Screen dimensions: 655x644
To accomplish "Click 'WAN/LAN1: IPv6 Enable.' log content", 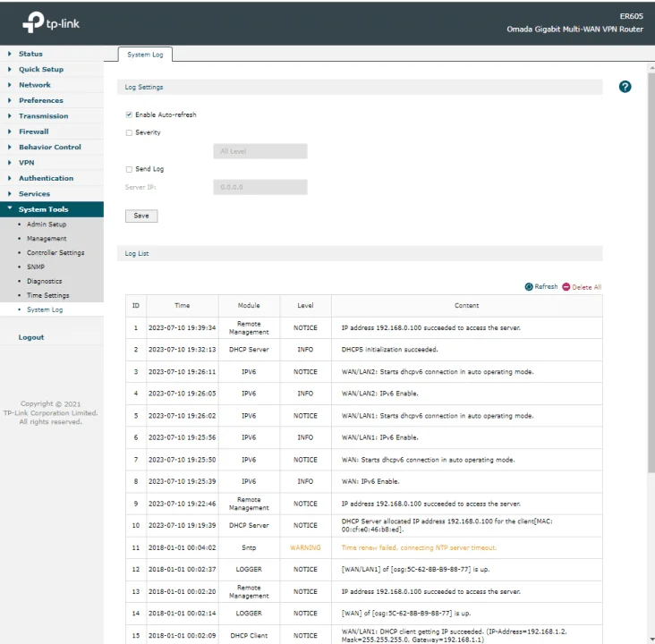I will pyautogui.click(x=379, y=437).
